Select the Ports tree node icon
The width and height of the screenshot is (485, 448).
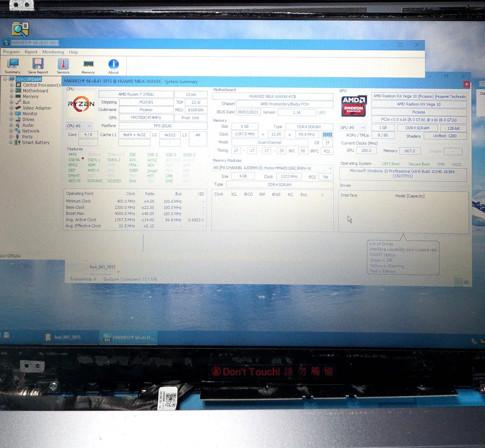coord(18,136)
